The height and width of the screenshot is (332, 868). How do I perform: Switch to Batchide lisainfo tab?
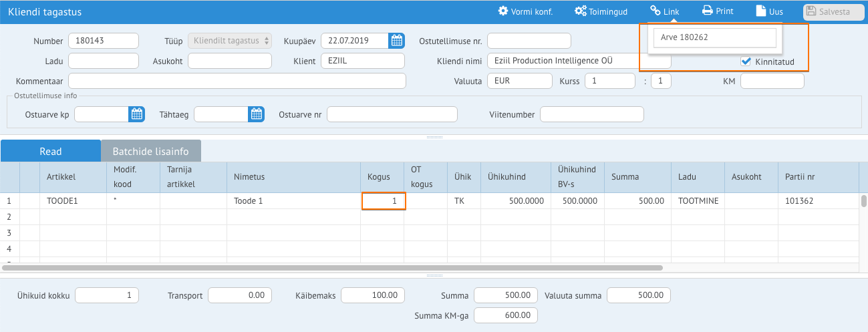pos(150,151)
